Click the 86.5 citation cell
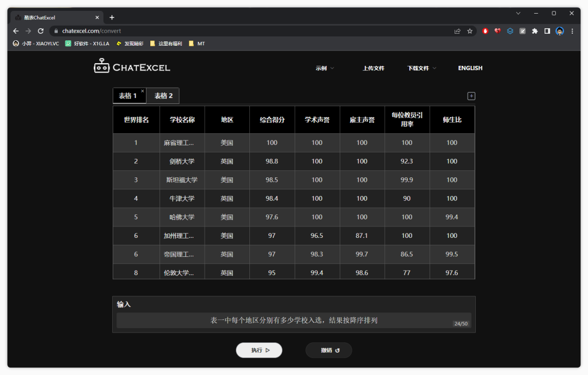The width and height of the screenshot is (588, 375). pos(407,254)
